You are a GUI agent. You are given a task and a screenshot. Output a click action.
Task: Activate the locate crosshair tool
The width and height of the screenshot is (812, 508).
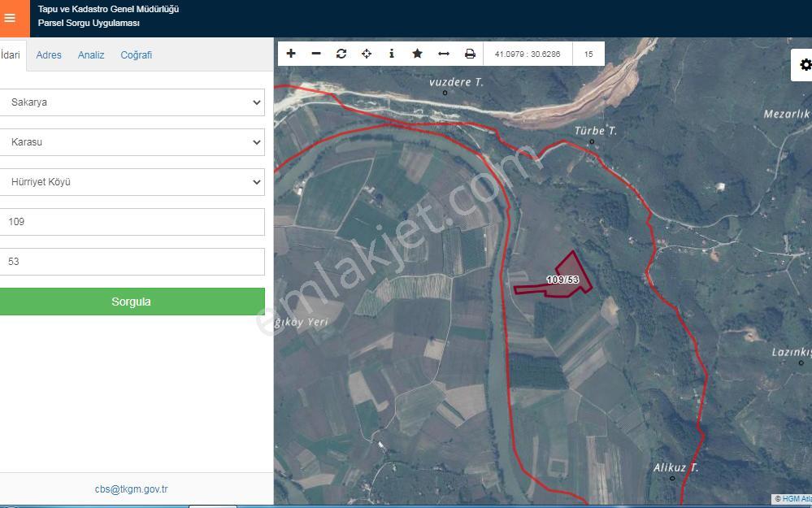pos(367,54)
